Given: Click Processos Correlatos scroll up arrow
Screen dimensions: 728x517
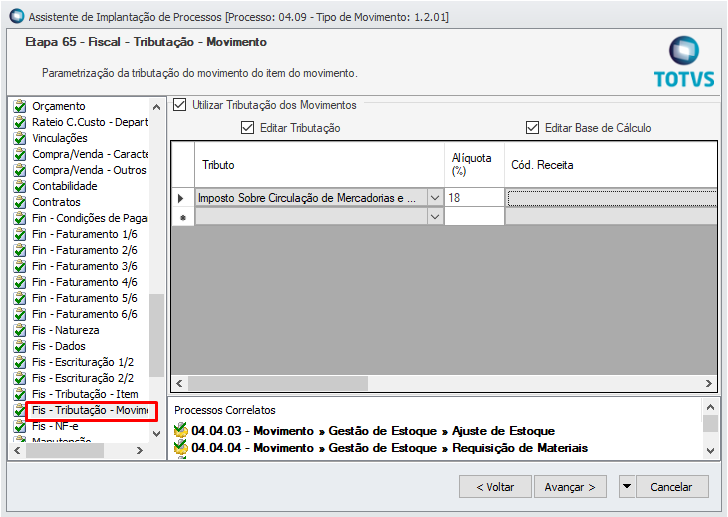Looking at the screenshot, I should click(710, 407).
